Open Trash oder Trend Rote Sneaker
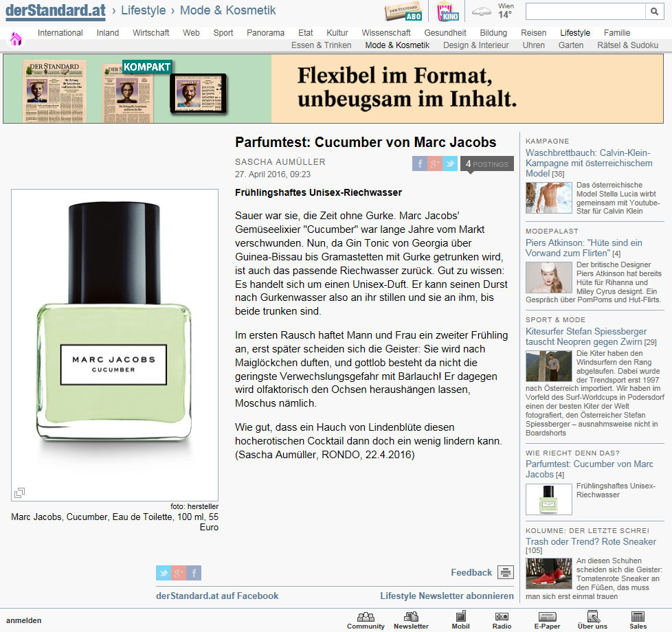Viewport: 672px width, 632px height. (x=590, y=541)
